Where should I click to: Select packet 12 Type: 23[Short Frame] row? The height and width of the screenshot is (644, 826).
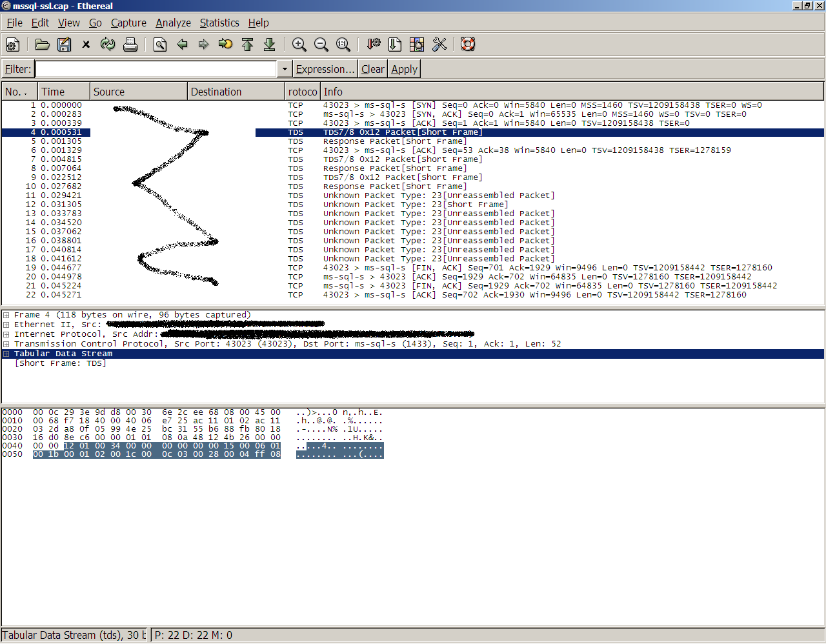tap(413, 205)
